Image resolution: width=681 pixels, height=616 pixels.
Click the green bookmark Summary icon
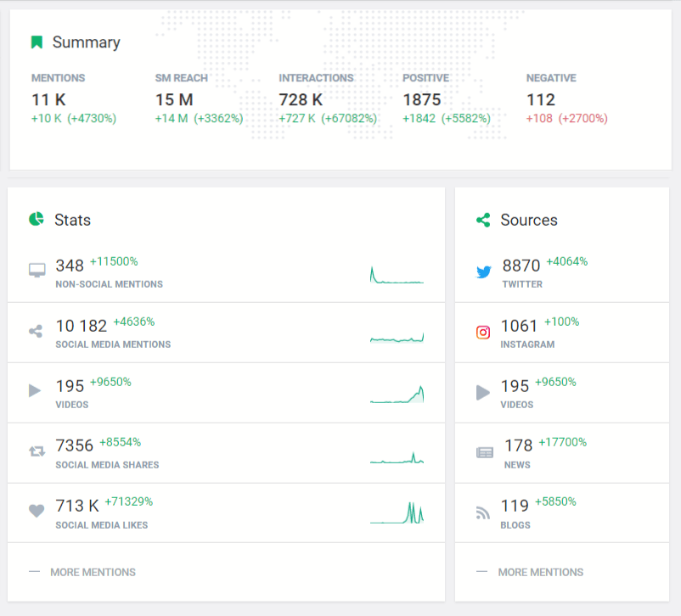[x=37, y=42]
